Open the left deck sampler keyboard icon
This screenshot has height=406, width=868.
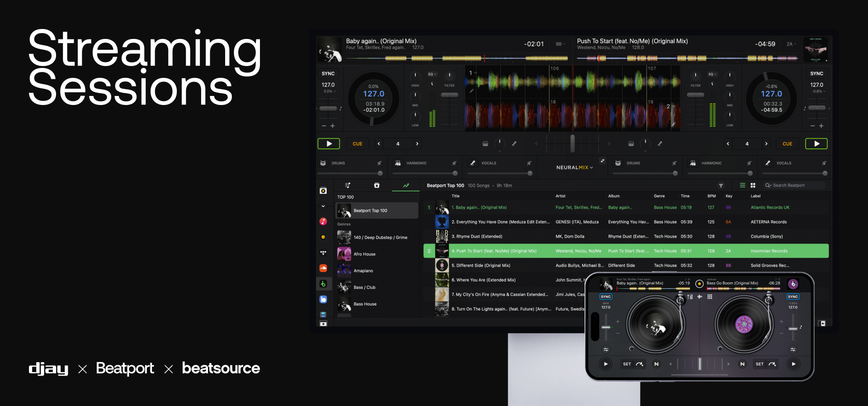click(x=485, y=144)
